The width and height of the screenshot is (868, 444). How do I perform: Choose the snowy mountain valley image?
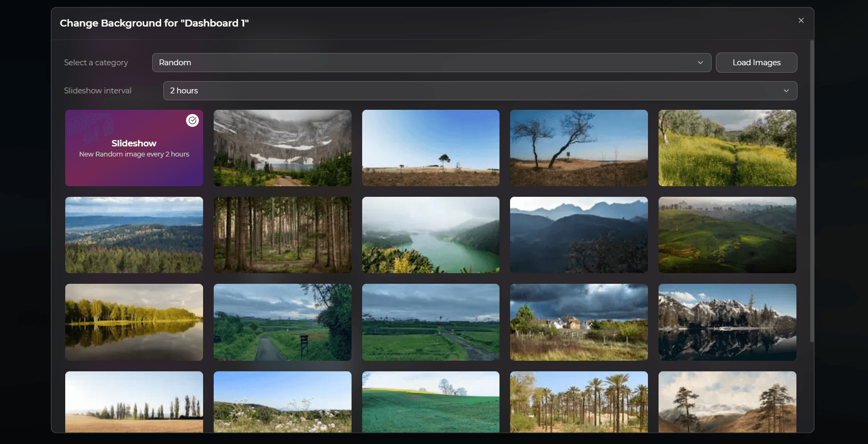tap(282, 148)
